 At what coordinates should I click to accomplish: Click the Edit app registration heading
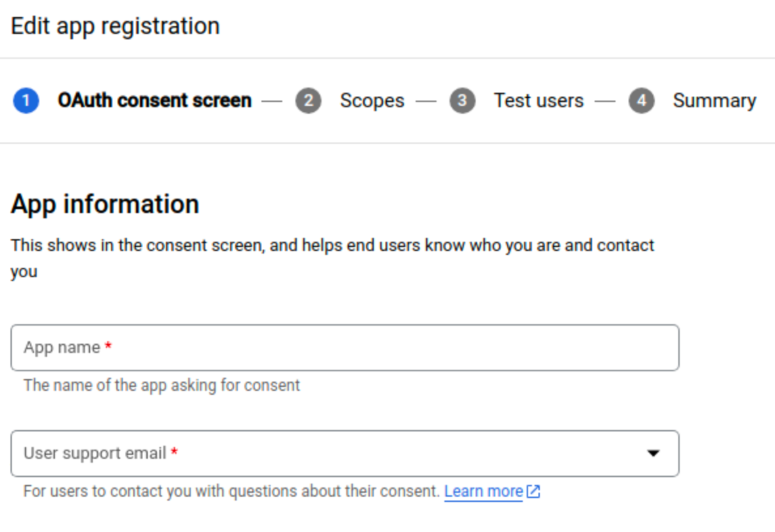tap(115, 26)
